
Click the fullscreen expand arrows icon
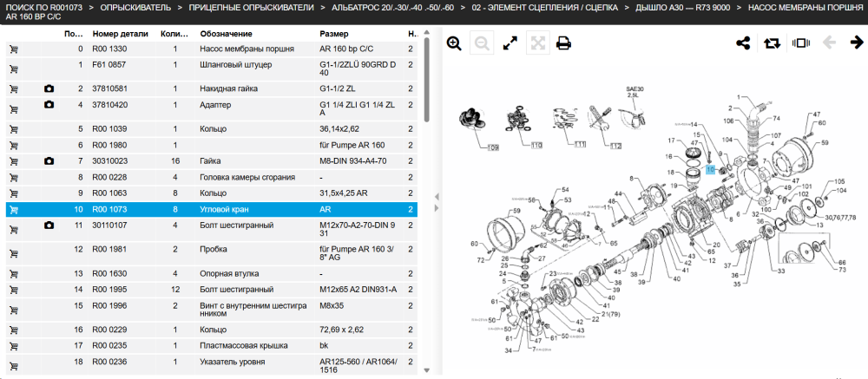tap(510, 43)
